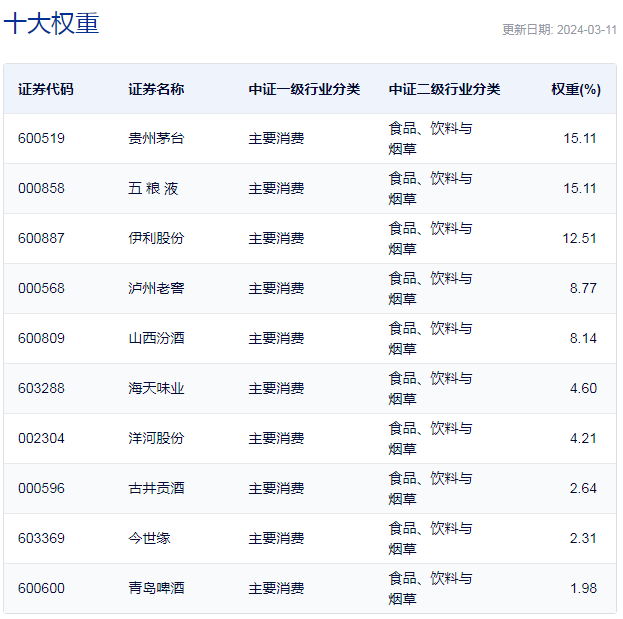Click stock name 贵州茅台

click(156, 138)
